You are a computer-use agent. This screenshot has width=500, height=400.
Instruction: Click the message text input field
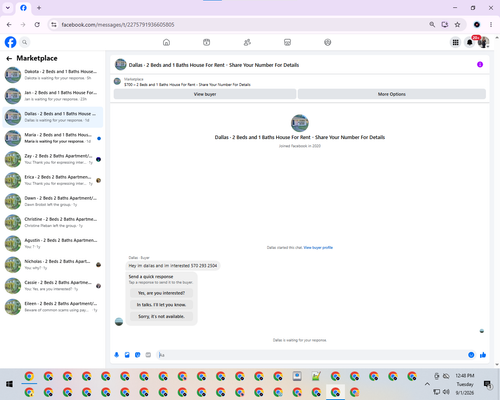[312, 355]
